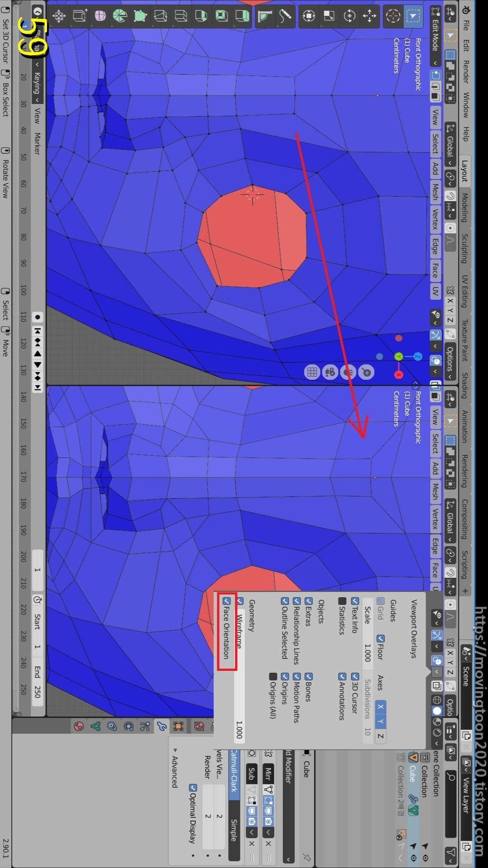Toggle the Text Info overlay checkbox
The image size is (488, 868).
pyautogui.click(x=355, y=601)
